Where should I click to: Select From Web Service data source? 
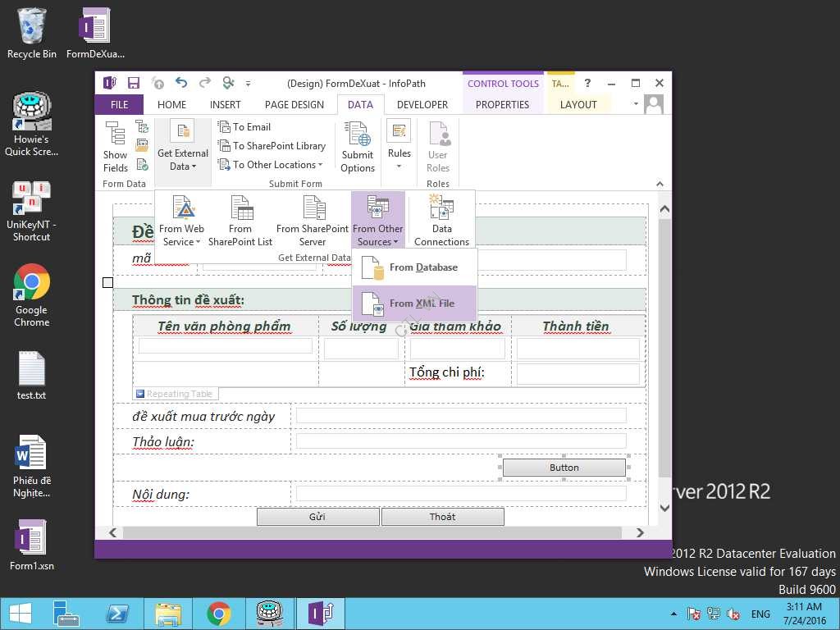coord(181,220)
